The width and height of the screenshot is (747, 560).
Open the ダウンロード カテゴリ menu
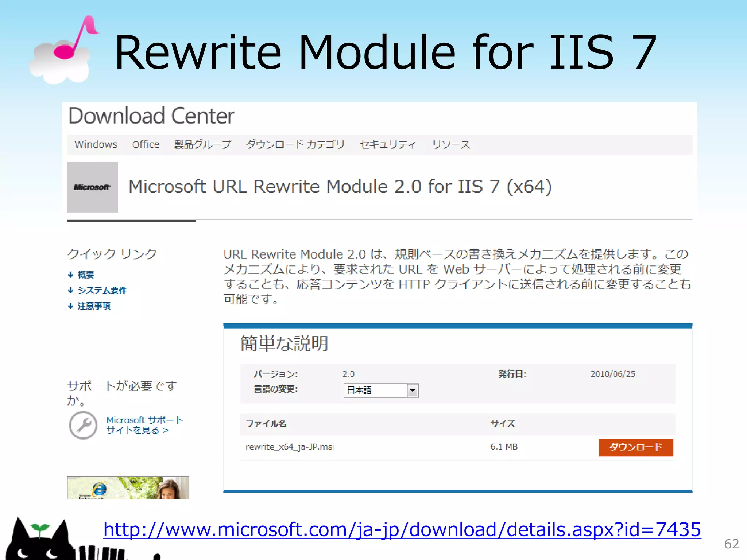coord(295,144)
